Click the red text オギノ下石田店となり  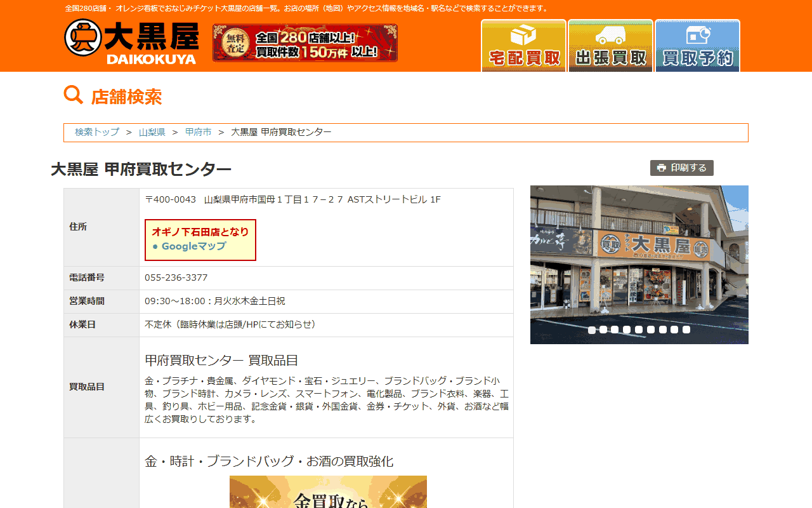click(x=200, y=232)
